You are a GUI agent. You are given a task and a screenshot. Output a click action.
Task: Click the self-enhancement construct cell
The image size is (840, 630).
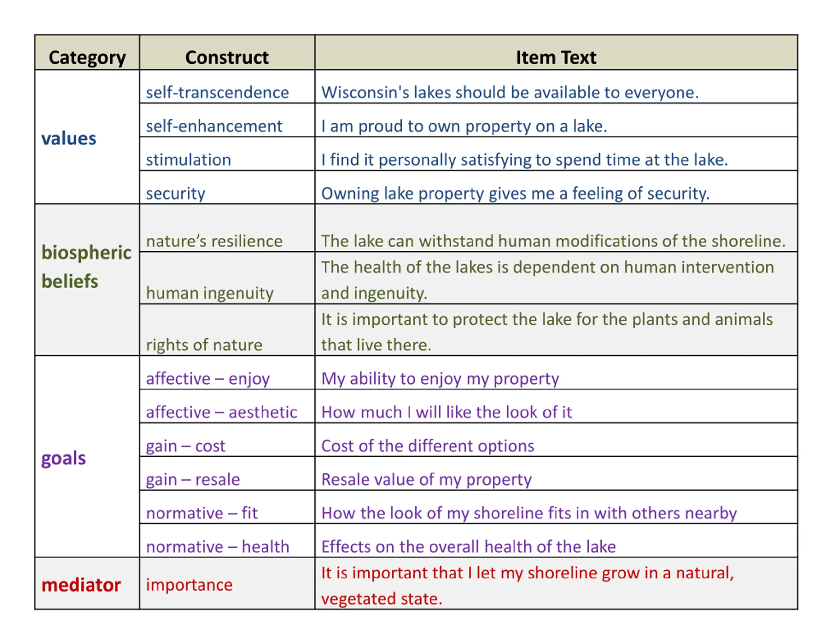[227, 120]
